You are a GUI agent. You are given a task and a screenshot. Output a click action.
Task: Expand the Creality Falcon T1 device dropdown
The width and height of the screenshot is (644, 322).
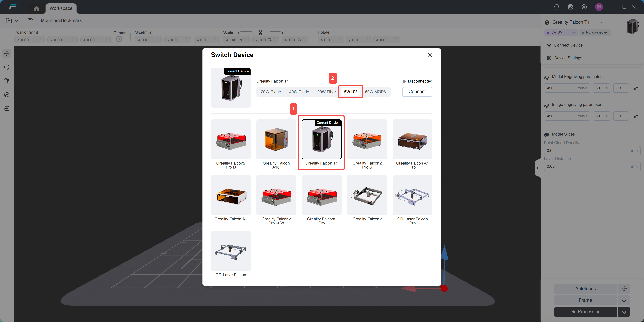point(601,23)
